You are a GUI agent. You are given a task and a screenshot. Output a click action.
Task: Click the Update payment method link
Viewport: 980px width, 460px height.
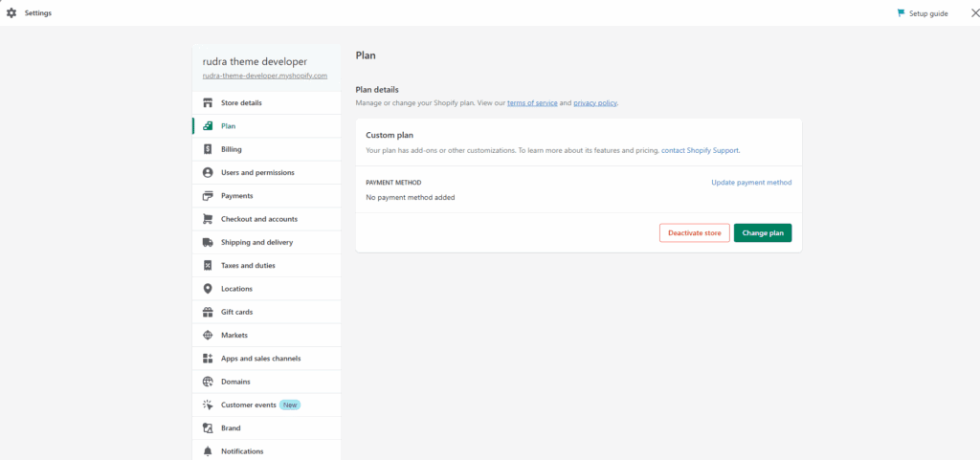tap(751, 183)
